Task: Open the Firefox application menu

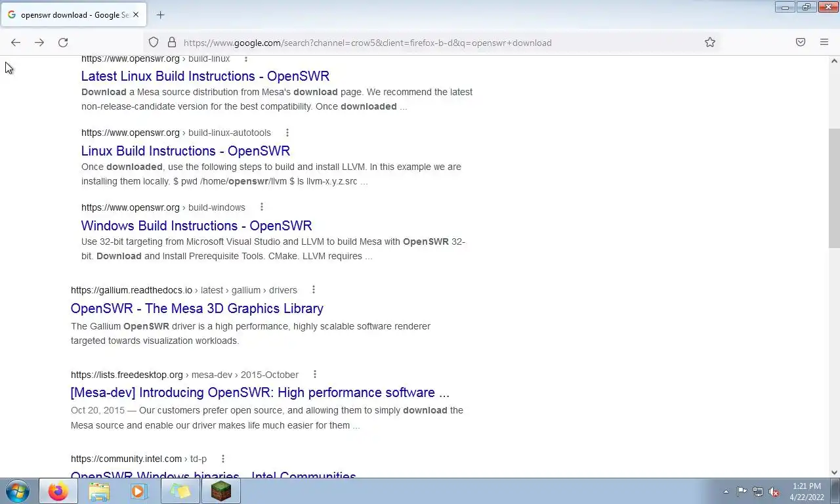Action: [824, 43]
